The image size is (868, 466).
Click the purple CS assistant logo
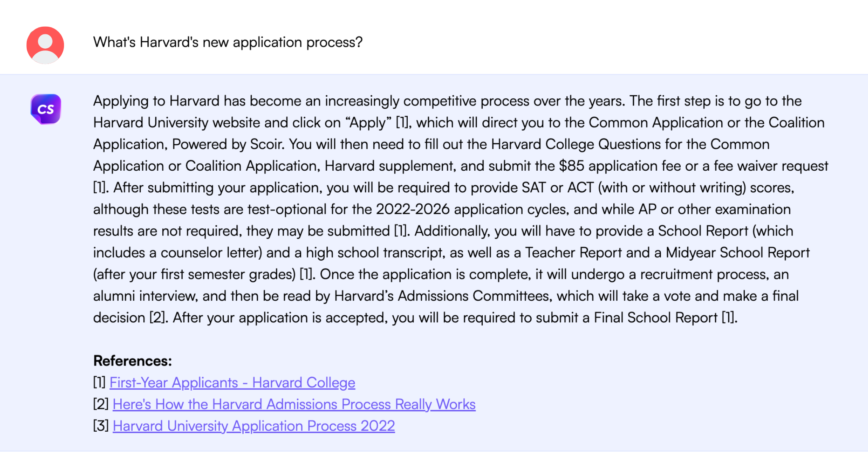coord(46,109)
